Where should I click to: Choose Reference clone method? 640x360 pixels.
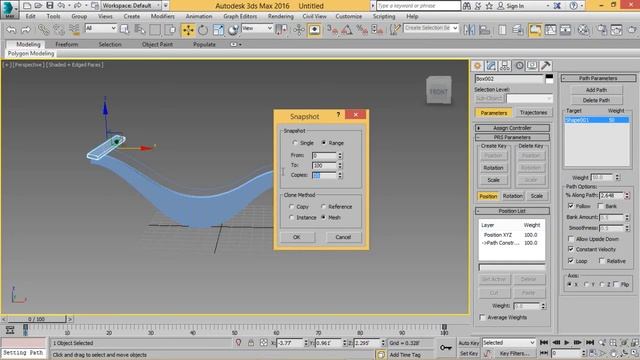[x=324, y=207]
